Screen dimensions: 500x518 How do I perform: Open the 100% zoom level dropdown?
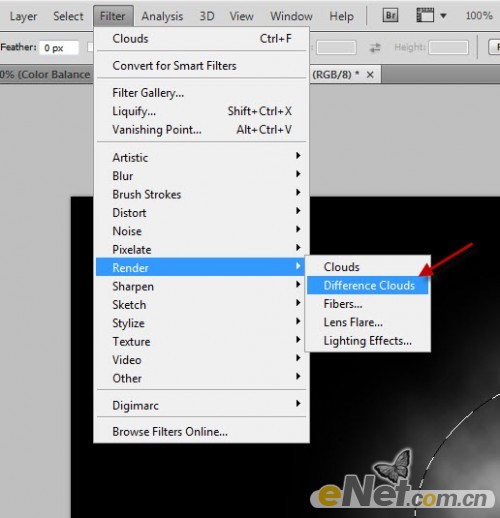click(x=479, y=16)
